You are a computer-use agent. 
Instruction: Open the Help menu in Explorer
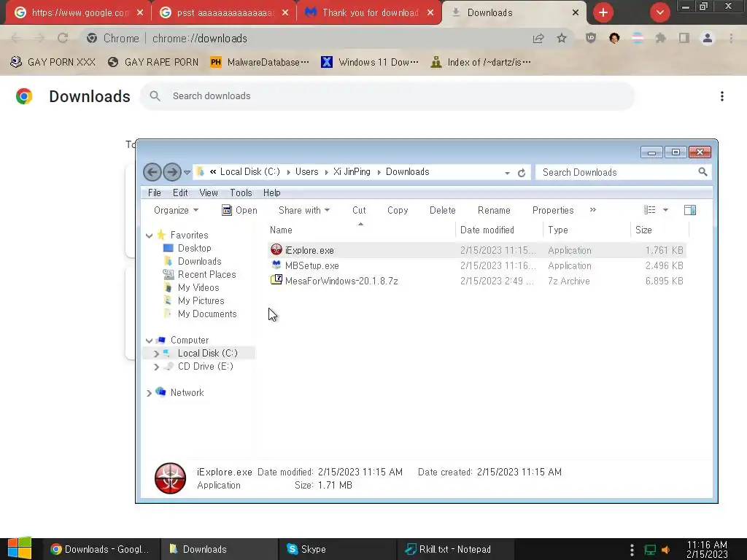[271, 192]
